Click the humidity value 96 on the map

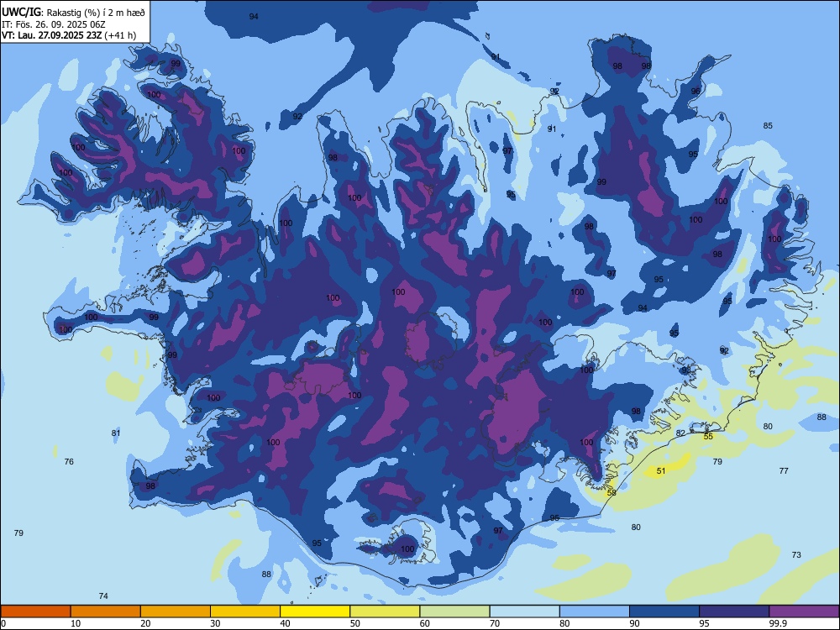[696, 92]
